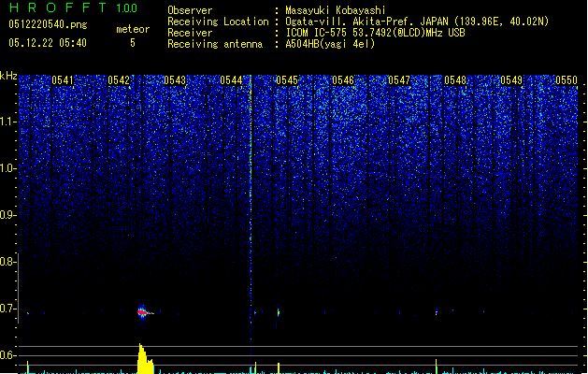Click the meteor count value 5

[133, 43]
